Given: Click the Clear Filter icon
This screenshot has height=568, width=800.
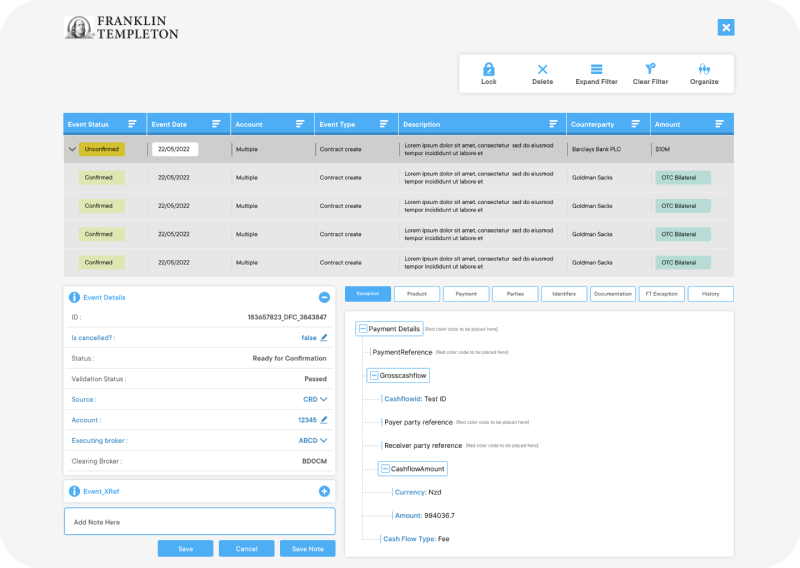Looking at the screenshot, I should point(650,69).
